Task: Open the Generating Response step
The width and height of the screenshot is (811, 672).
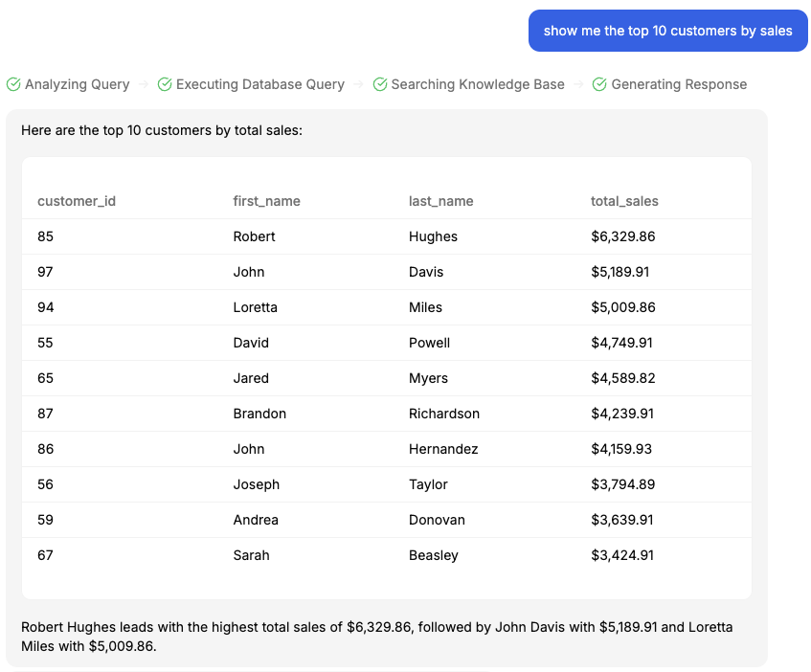Action: (679, 84)
